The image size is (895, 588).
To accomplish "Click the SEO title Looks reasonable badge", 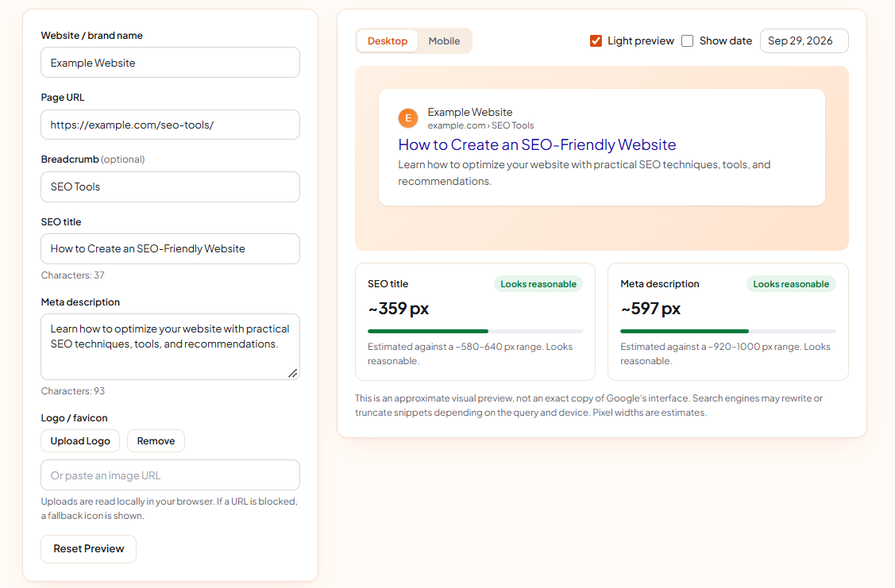I will pos(538,284).
